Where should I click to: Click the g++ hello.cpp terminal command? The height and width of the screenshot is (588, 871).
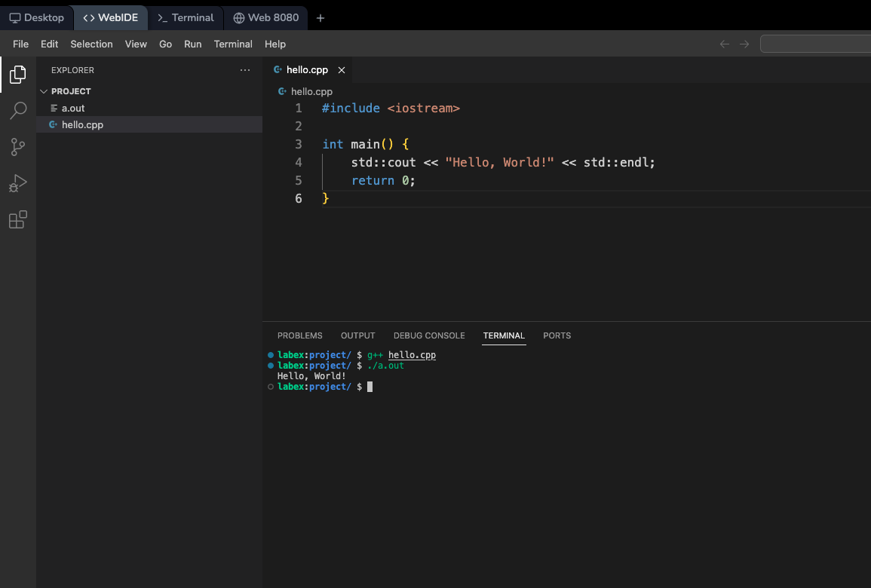coord(402,355)
